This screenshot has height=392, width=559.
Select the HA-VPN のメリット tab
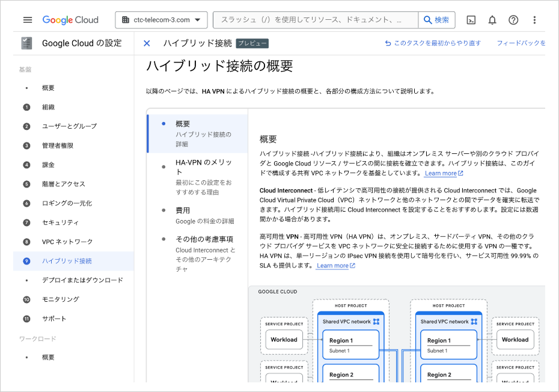198,177
